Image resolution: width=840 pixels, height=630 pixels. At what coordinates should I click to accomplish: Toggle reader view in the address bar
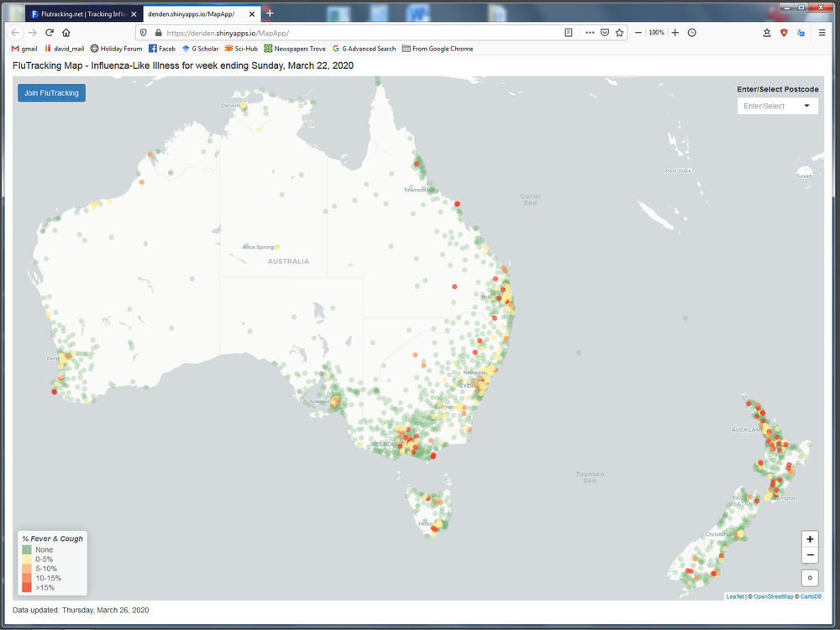[569, 32]
